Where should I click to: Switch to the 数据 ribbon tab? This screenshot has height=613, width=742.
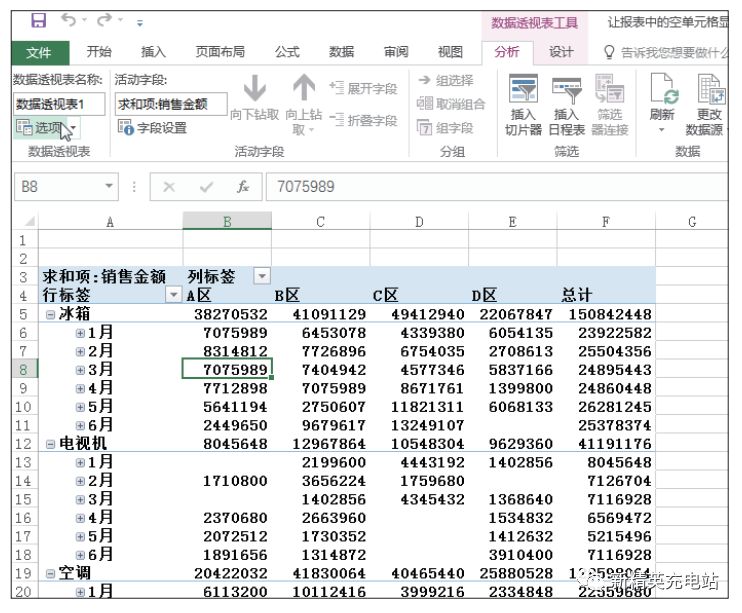(x=342, y=52)
